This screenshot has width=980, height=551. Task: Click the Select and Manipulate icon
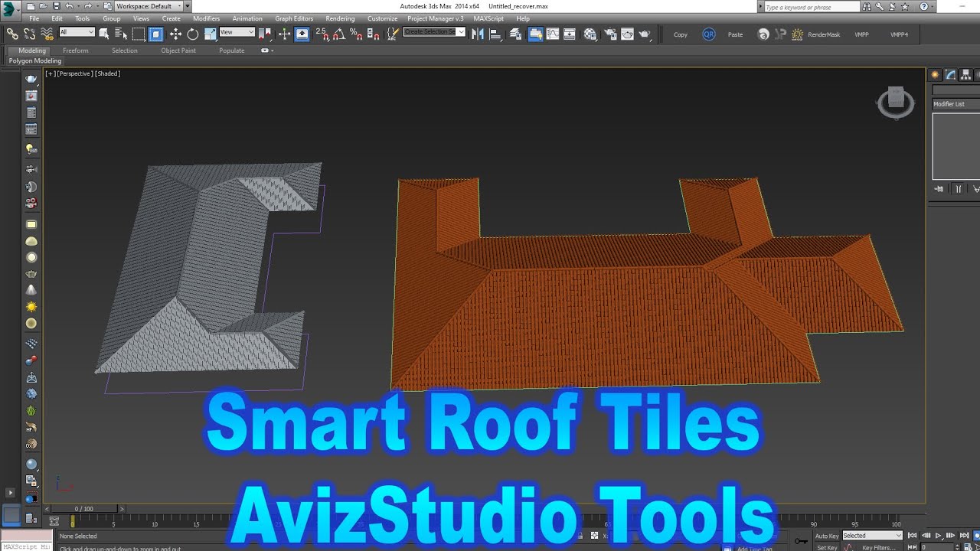(284, 34)
